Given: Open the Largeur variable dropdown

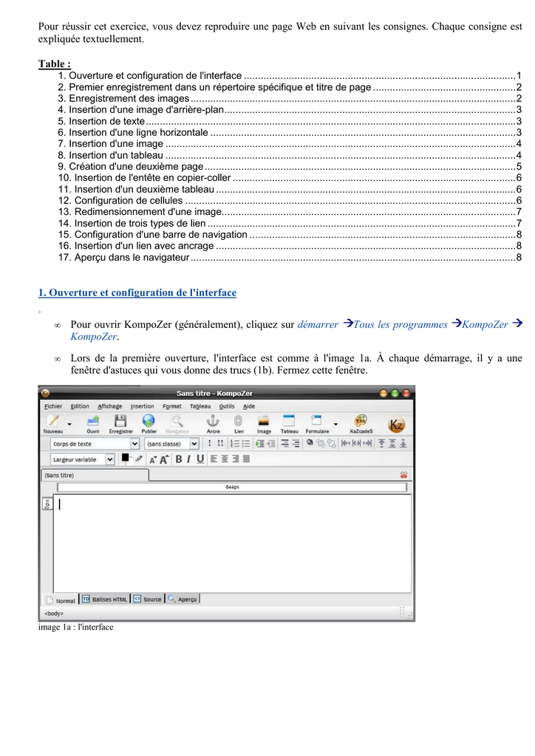Looking at the screenshot, I should tap(83, 459).
